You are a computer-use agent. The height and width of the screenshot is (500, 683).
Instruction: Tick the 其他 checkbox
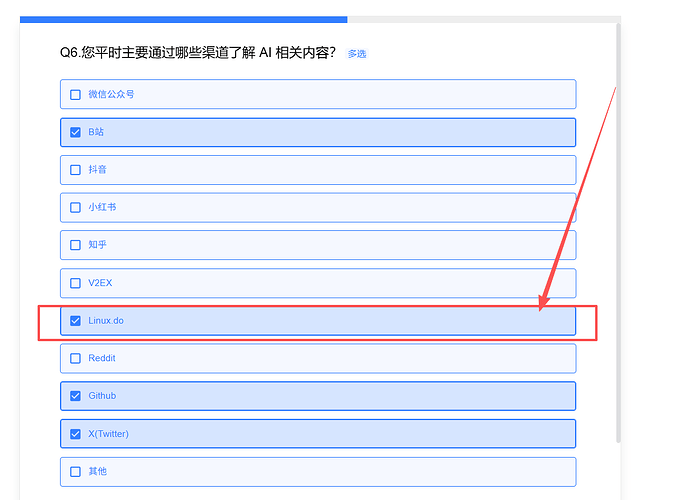pyautogui.click(x=75, y=472)
